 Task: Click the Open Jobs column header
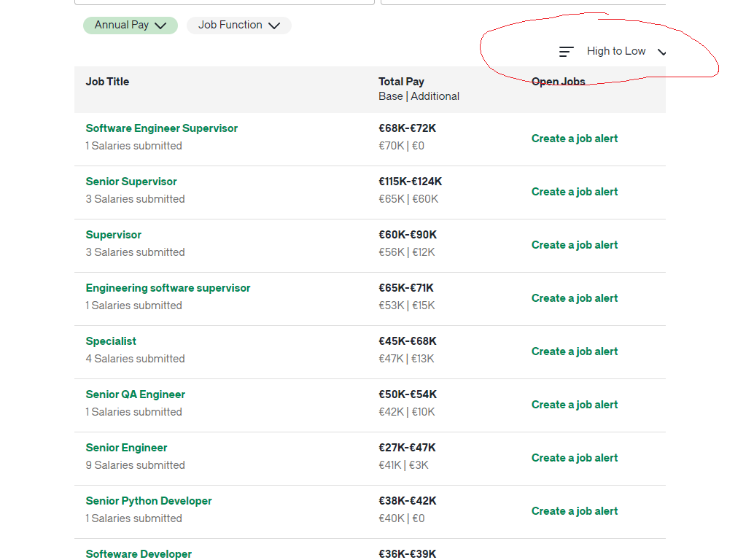pos(559,82)
